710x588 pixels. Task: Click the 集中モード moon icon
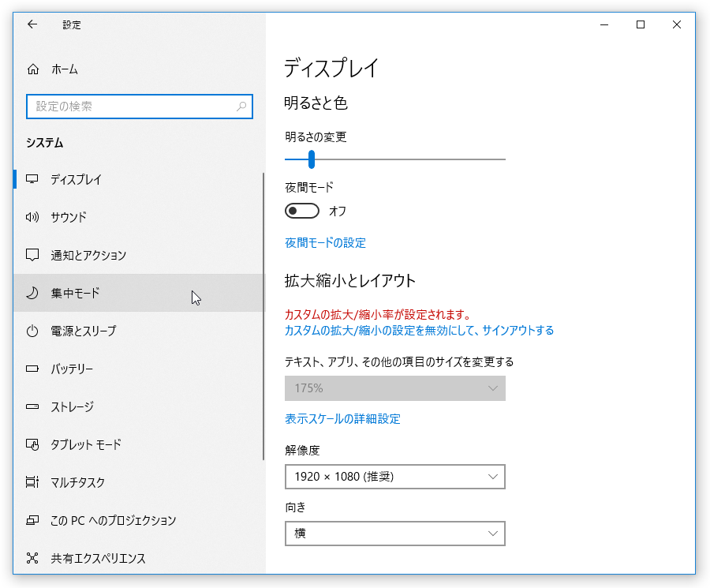pos(32,293)
